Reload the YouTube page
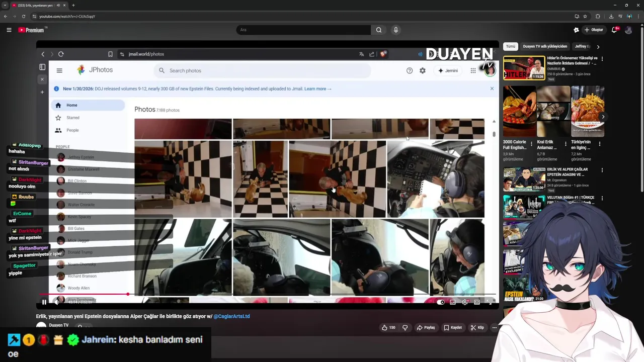This screenshot has height=362, width=644. point(23,16)
